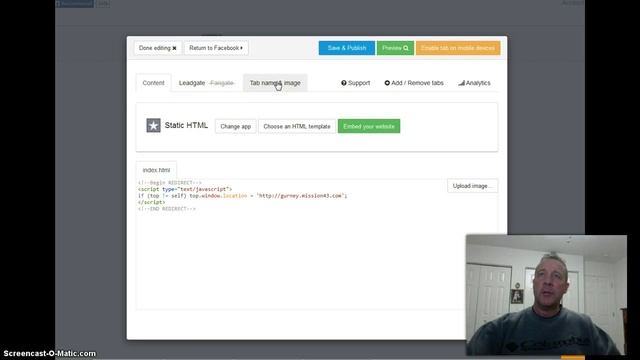Click Embed your website button
This screenshot has width=640, height=360.
369,127
